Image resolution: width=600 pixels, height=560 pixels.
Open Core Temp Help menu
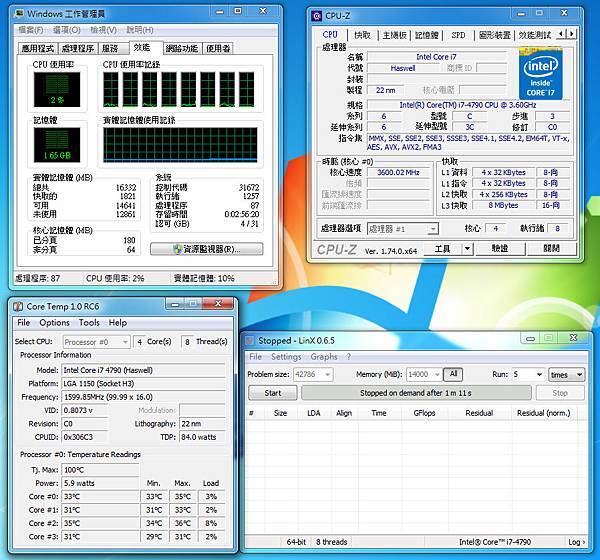(x=117, y=323)
